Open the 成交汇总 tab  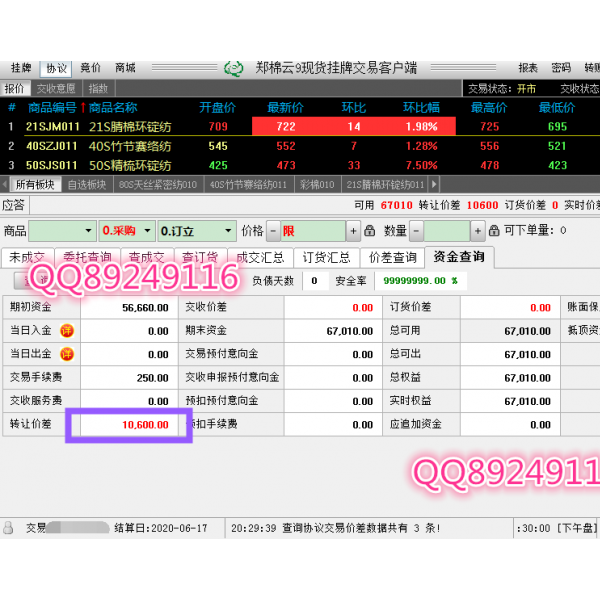click(260, 258)
